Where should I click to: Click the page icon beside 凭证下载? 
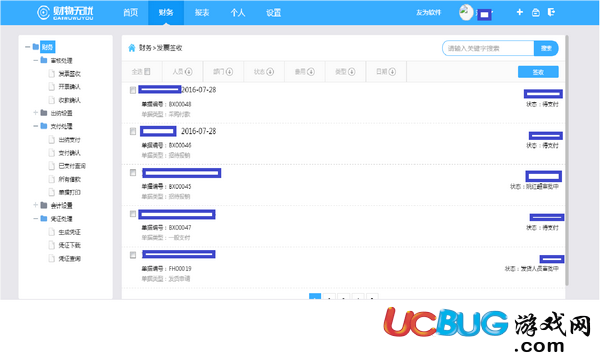pyautogui.click(x=52, y=245)
